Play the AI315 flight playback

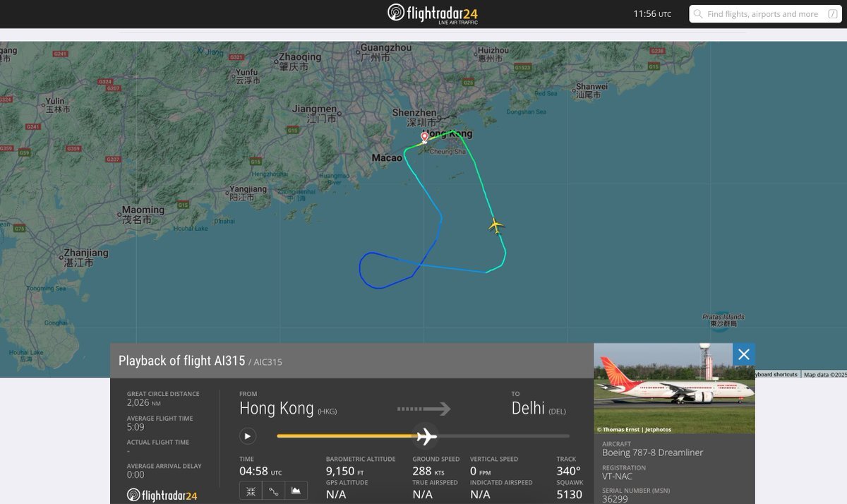point(247,436)
